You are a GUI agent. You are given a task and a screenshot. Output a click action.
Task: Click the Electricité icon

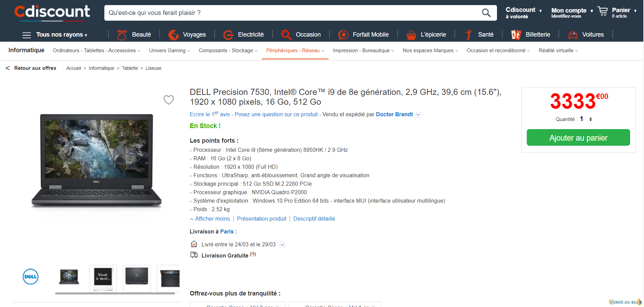point(228,35)
